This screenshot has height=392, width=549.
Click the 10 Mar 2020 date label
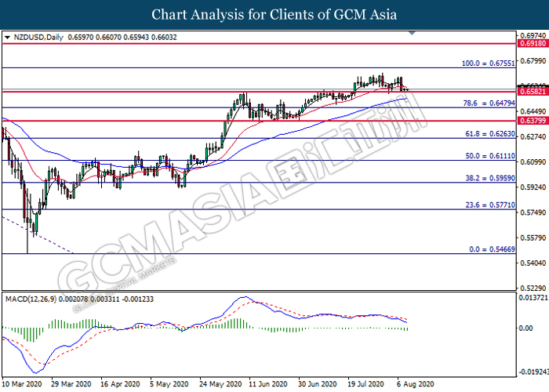pyautogui.click(x=21, y=386)
